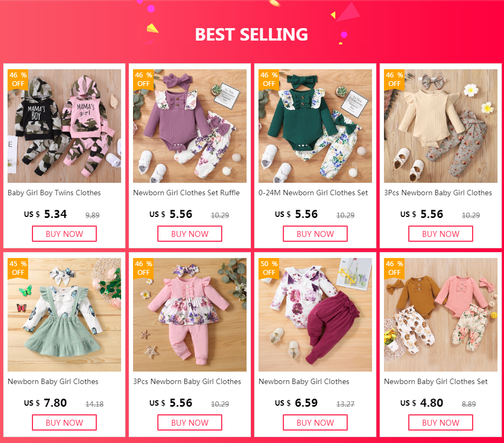
Task: Click the 45% OFF badge on green suspender dress
Action: [18, 268]
